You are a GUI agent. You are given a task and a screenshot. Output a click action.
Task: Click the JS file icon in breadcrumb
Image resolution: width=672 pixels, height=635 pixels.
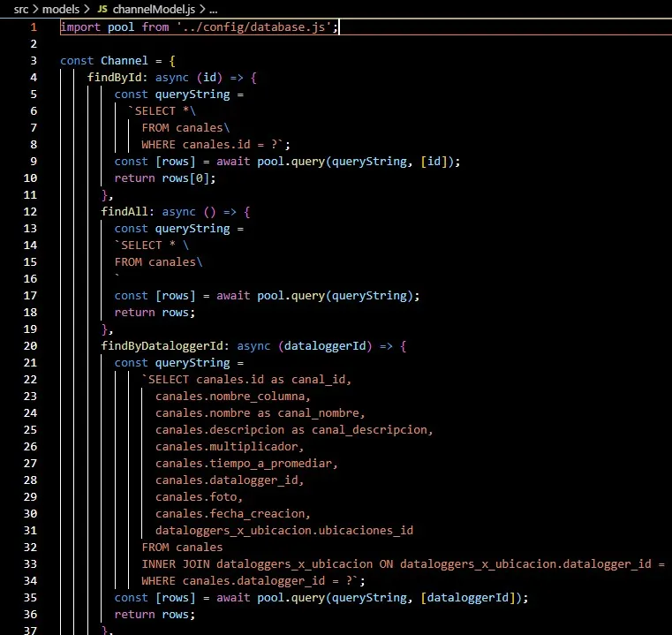tap(102, 9)
